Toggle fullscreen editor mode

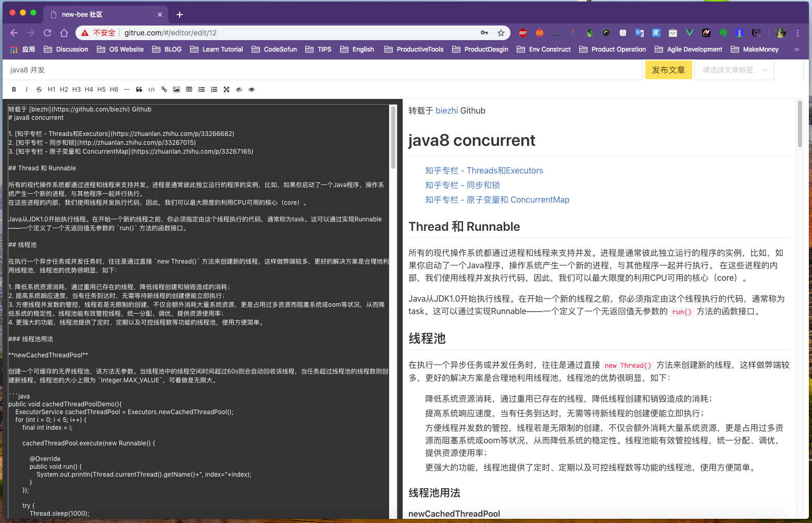(227, 90)
